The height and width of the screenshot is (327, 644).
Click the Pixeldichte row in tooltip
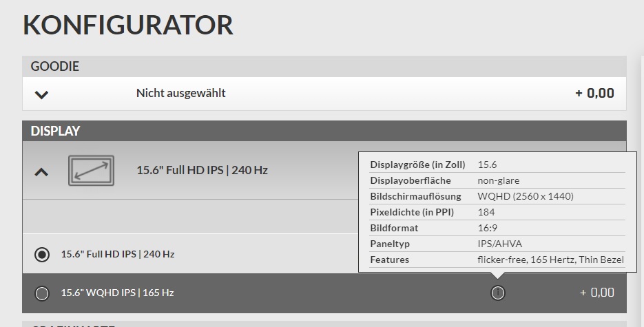pos(496,212)
